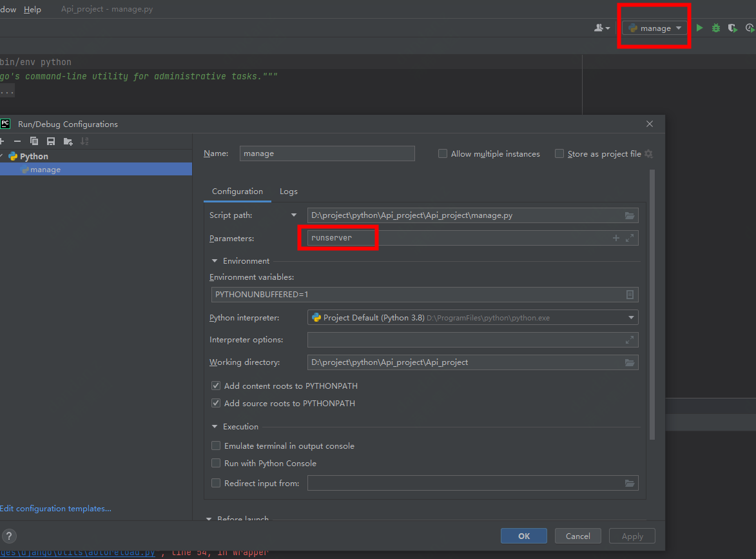Open Edit configuration templates link

(x=55, y=508)
